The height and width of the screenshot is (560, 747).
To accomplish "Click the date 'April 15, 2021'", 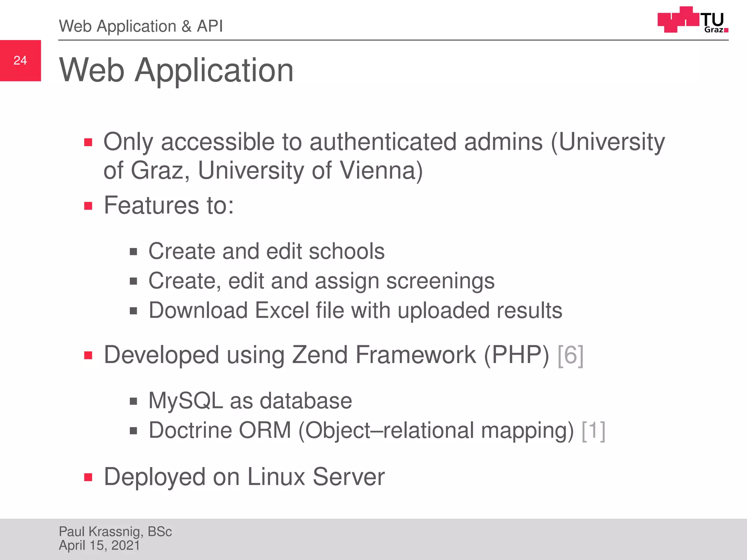I will pyautogui.click(x=99, y=545).
